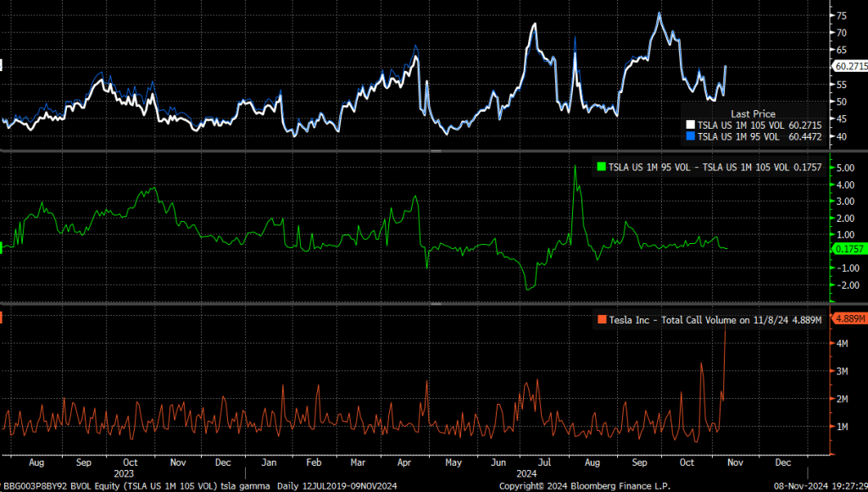This screenshot has width=868, height=492.
Task: Click the white TSLA 105 VOL legend swatch
Action: (689, 124)
